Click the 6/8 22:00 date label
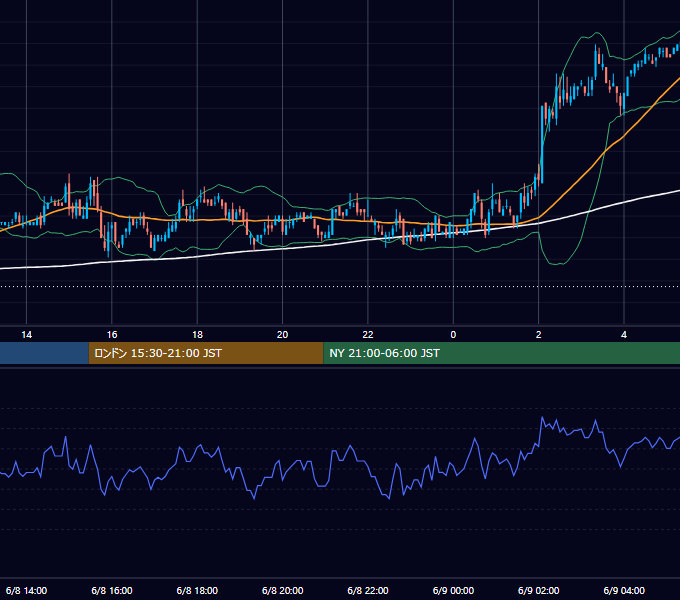680x600 pixels. click(368, 590)
